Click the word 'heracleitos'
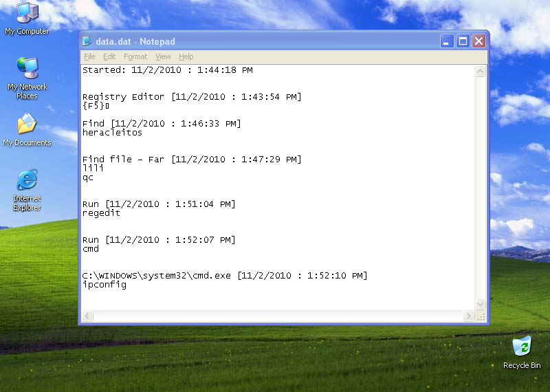550x392 pixels. [x=112, y=133]
